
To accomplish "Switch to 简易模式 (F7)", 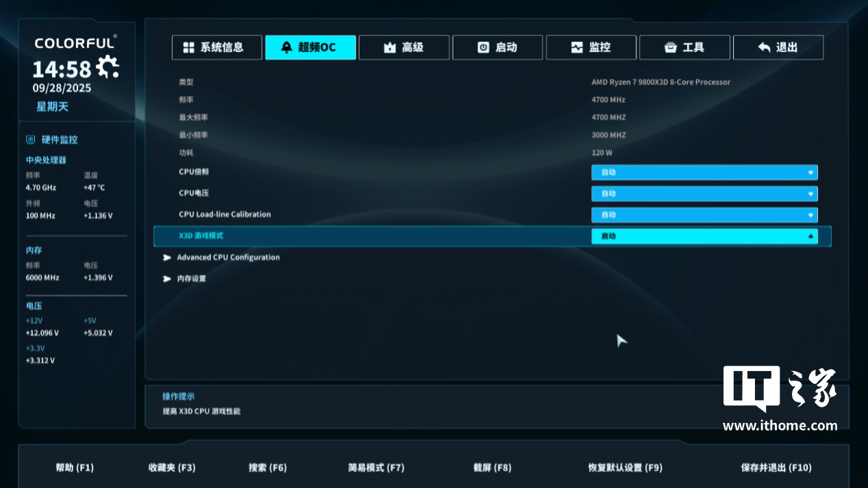I will [x=376, y=467].
